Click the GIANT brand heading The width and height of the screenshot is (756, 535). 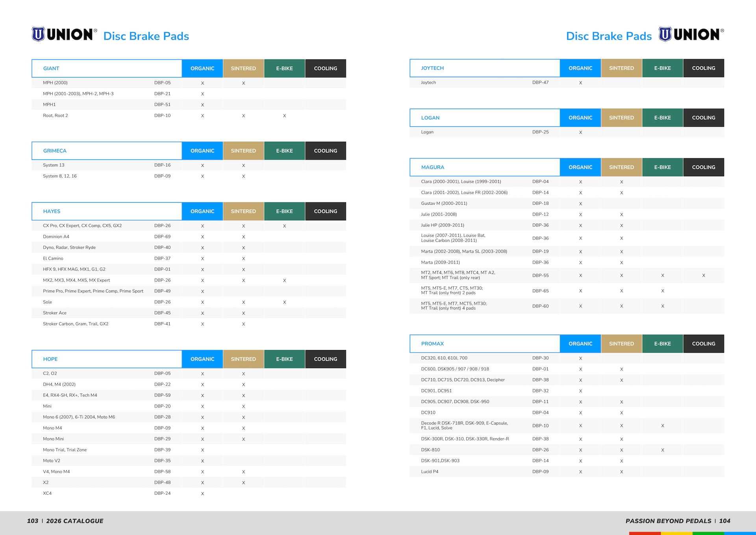[x=51, y=69]
